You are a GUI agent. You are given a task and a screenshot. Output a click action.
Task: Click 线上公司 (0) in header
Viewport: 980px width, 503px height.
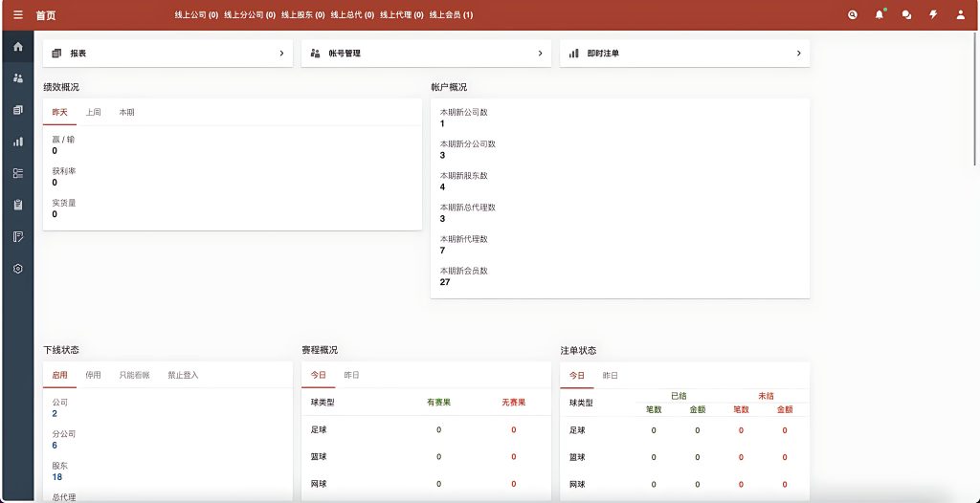click(x=196, y=15)
